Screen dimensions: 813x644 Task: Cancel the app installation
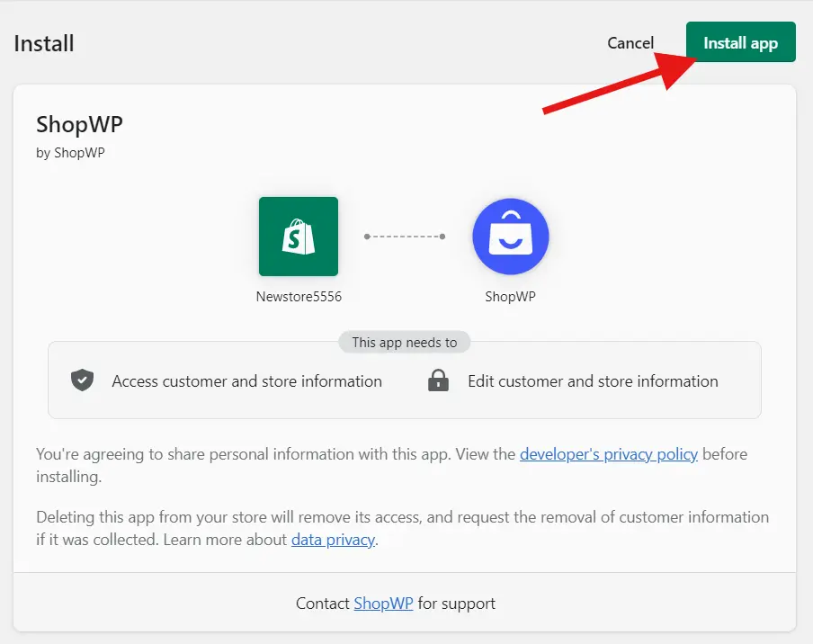click(630, 42)
